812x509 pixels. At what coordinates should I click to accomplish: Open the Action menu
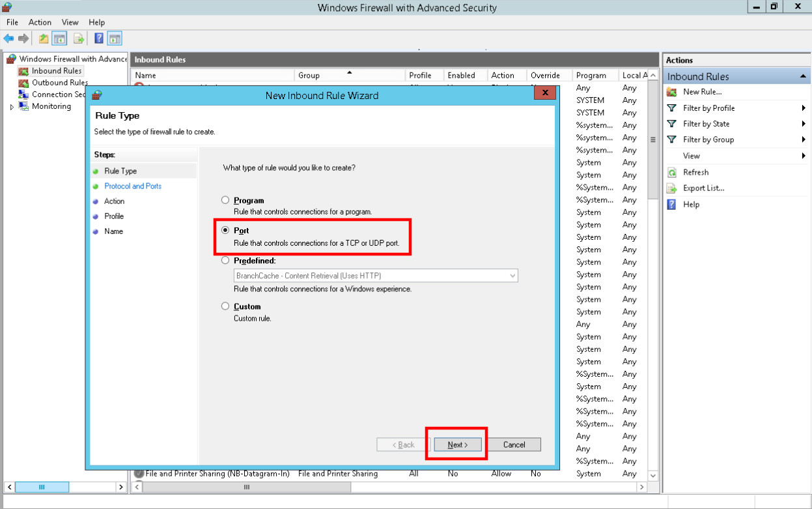coord(40,22)
